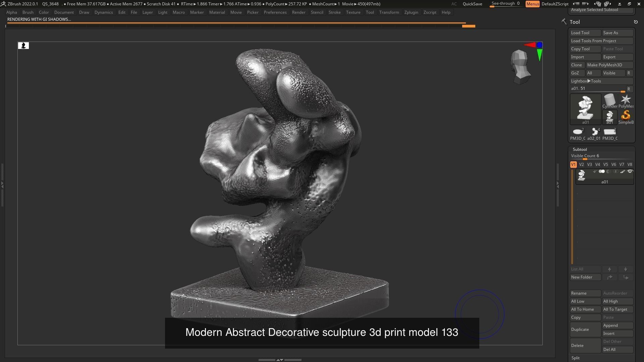644x362 pixels.
Task: Click the move subtool down arrow
Action: [626, 269]
